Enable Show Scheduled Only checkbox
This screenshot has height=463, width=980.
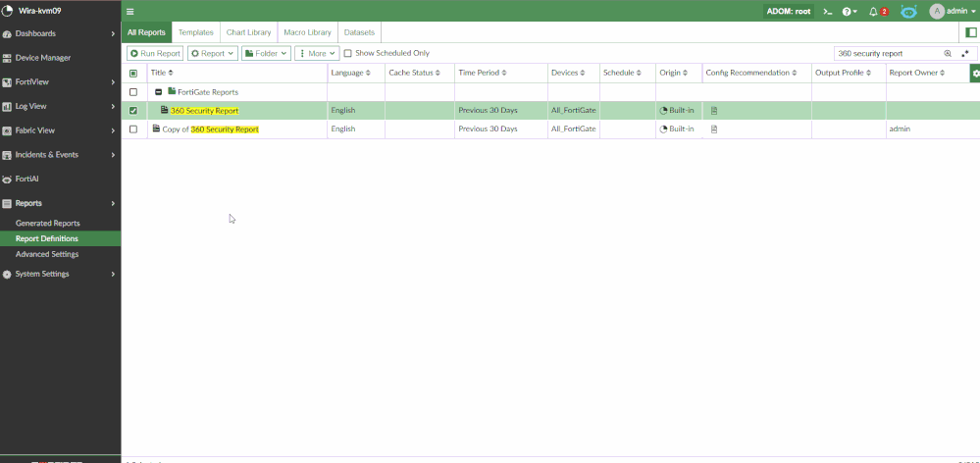tap(348, 54)
